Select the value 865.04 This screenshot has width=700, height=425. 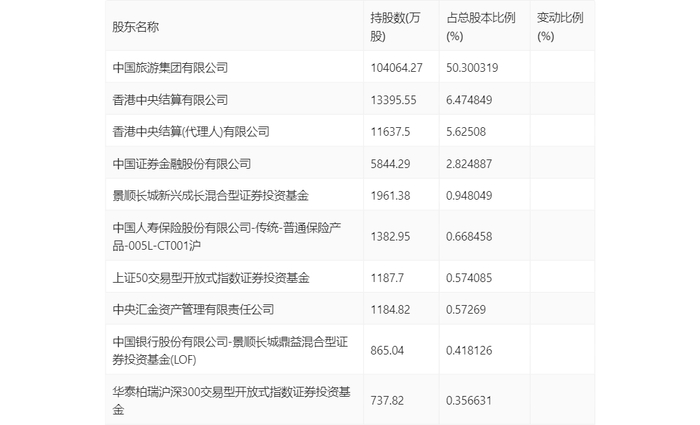tap(387, 351)
